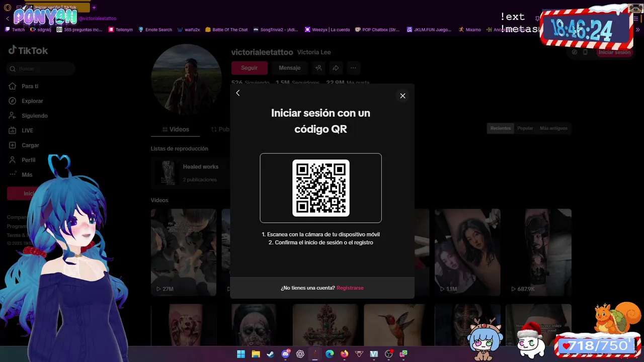Follow the account with Seguir
The width and height of the screenshot is (644, 362).
pos(249,68)
